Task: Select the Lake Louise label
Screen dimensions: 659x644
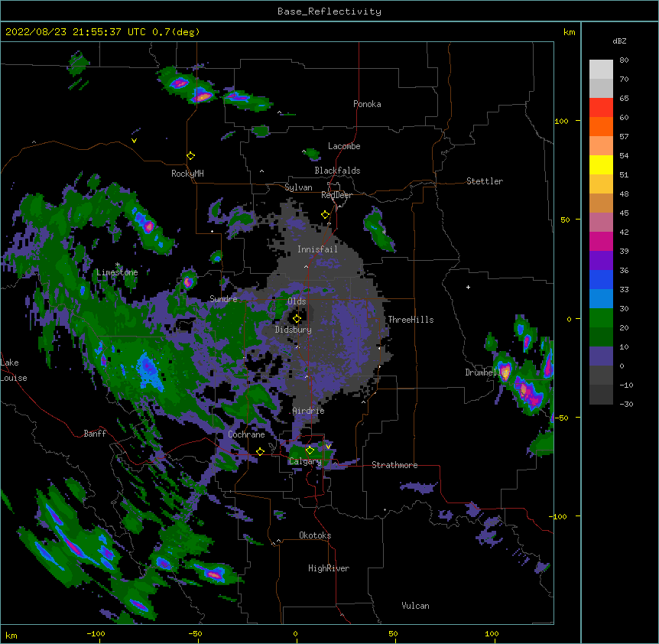Action: click(x=14, y=370)
